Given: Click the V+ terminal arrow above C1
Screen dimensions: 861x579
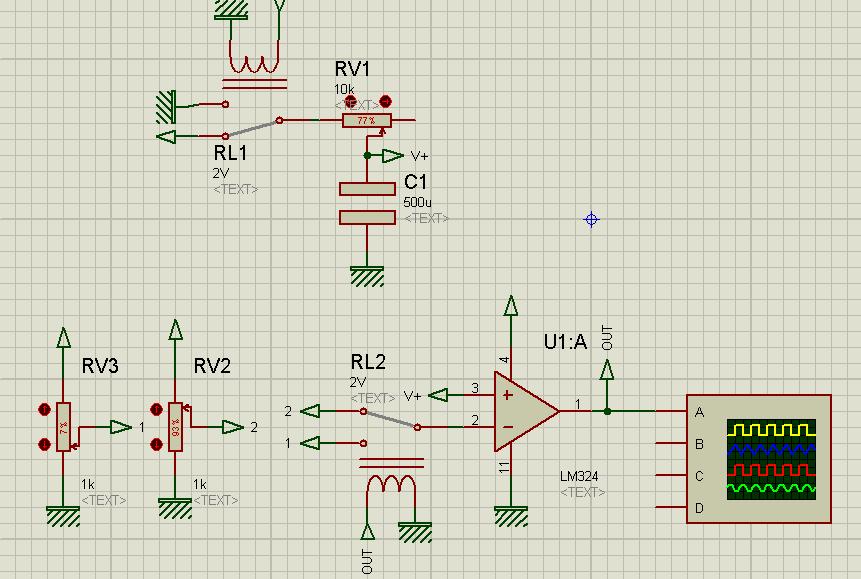Looking at the screenshot, I should pos(393,156).
